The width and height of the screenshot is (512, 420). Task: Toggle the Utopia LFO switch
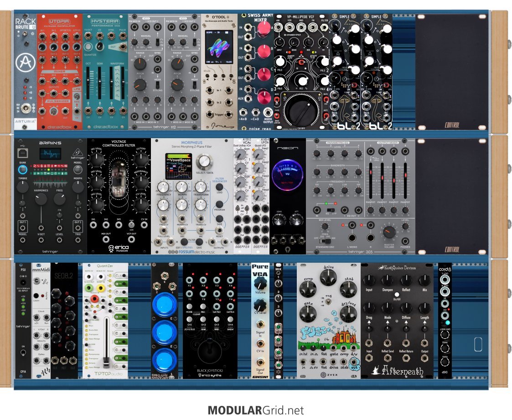coord(77,96)
